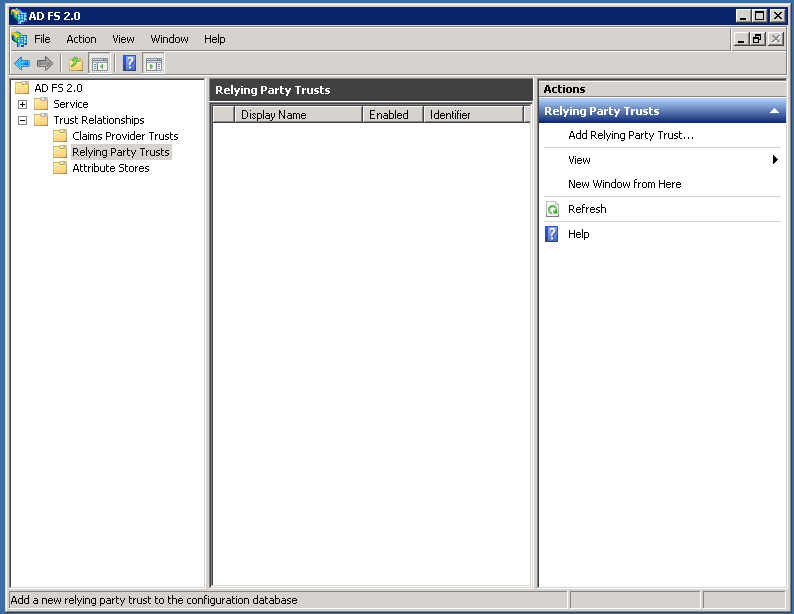Viewport: 794px width, 614px height.
Task: Select Attribute Stores tree node
Action: (x=111, y=168)
